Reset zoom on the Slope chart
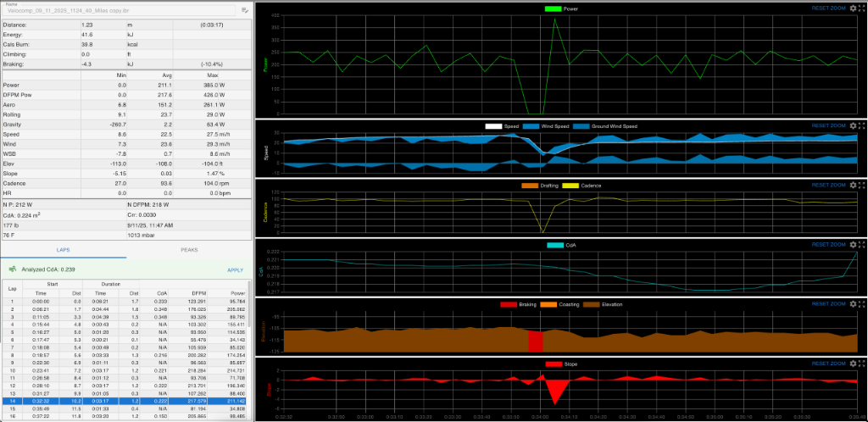The image size is (868, 422). 829,364
